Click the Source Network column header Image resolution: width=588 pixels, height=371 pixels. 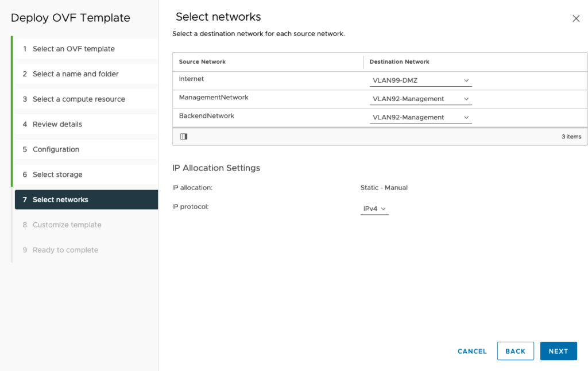(x=202, y=61)
